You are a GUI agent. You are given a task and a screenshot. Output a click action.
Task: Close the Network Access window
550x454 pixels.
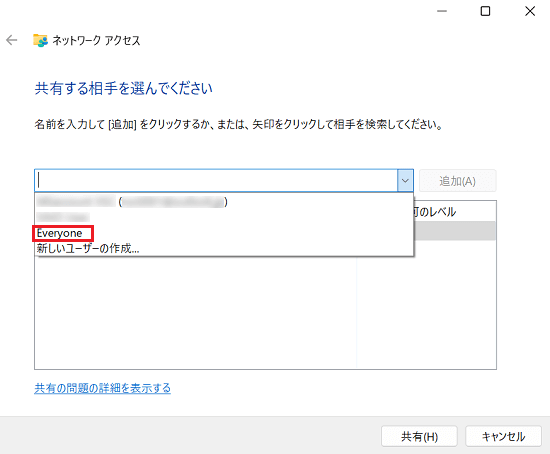(x=530, y=11)
